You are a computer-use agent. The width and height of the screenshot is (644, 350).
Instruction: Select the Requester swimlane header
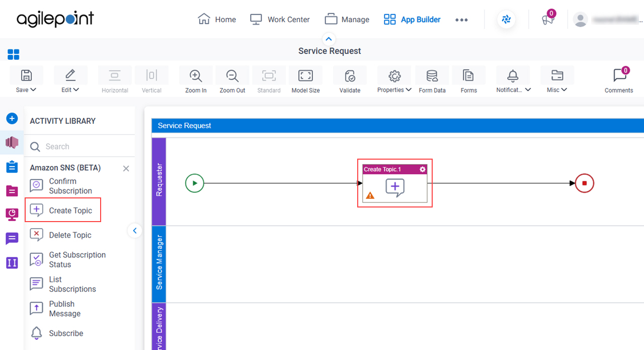[x=159, y=181]
